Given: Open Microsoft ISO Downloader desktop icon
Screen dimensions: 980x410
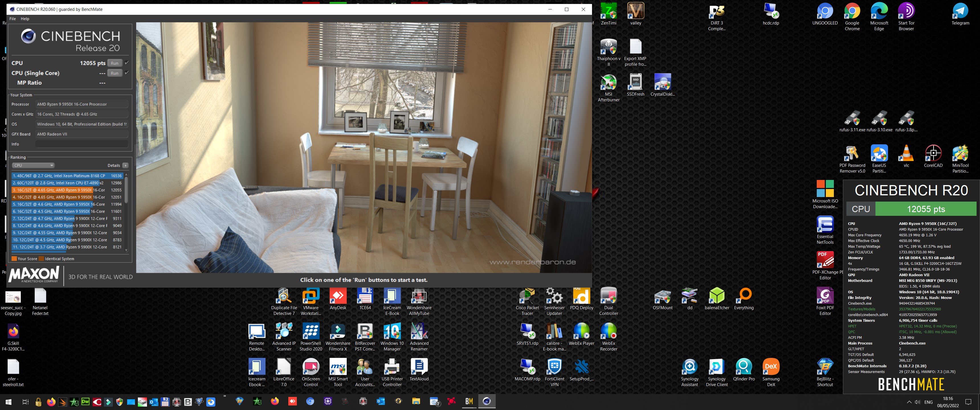Looking at the screenshot, I should [825, 195].
